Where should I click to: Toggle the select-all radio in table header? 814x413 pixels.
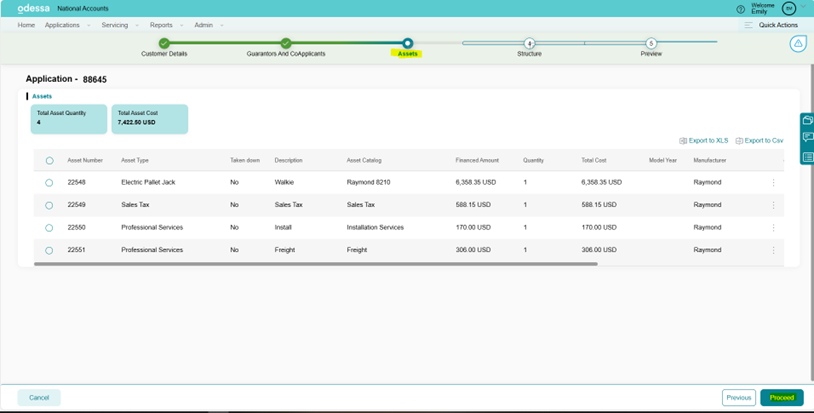click(49, 160)
